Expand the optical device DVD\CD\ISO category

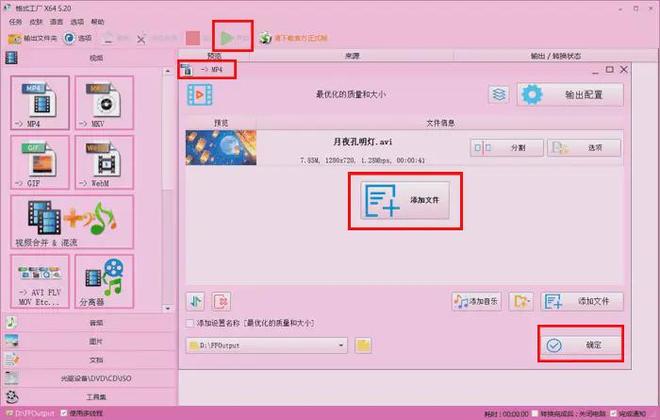coord(89,378)
